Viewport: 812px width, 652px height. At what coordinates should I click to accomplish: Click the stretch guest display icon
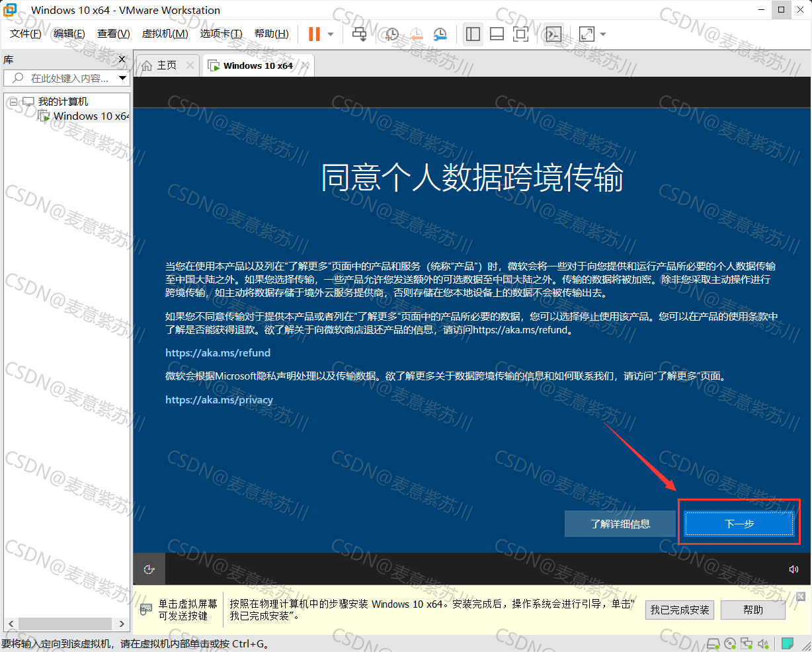click(x=587, y=34)
